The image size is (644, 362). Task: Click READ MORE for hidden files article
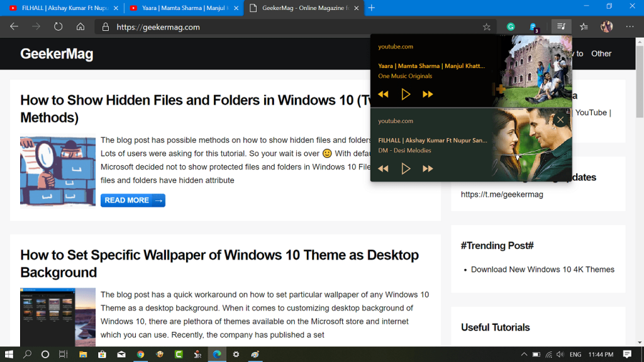pos(133,200)
